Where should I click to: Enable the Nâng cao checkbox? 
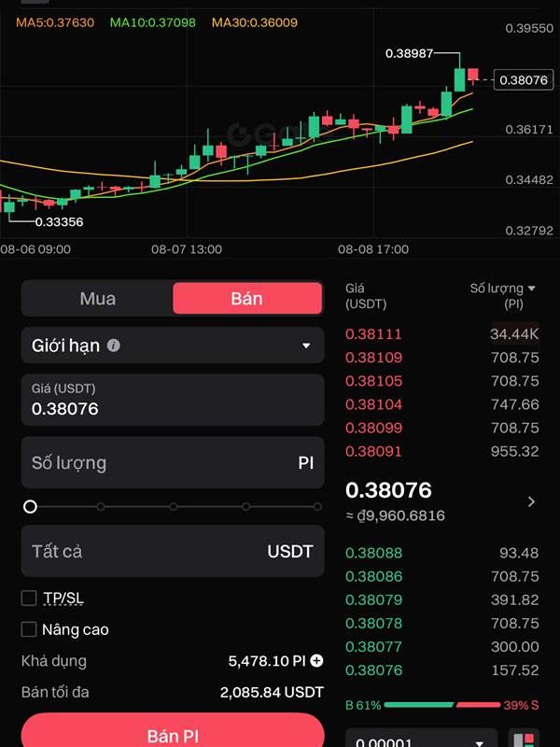[x=29, y=629]
